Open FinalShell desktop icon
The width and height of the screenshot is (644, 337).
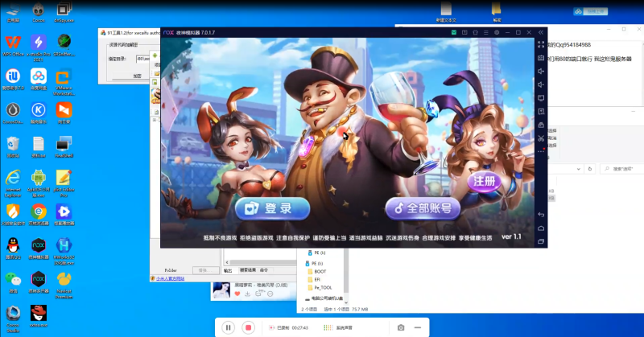(64, 147)
